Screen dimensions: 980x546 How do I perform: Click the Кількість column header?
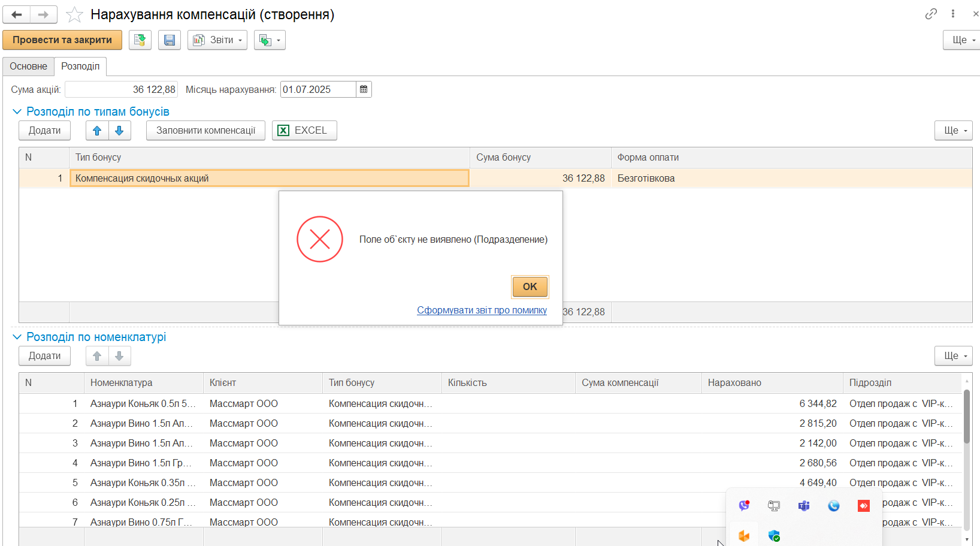[x=509, y=383]
